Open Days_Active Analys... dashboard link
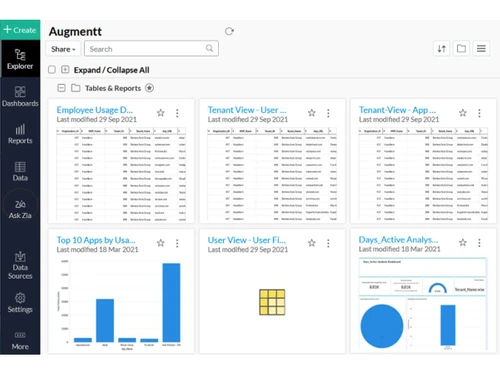 pyautogui.click(x=398, y=240)
